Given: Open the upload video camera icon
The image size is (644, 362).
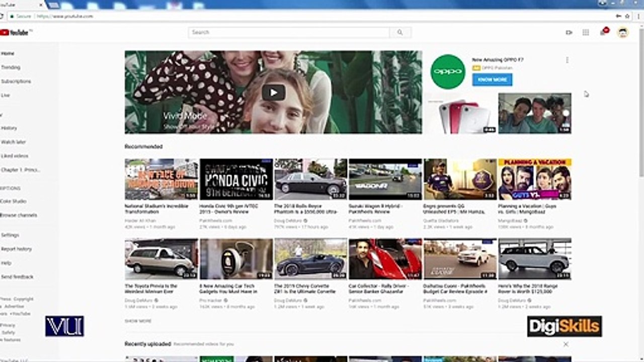Looking at the screenshot, I should click(x=569, y=32).
